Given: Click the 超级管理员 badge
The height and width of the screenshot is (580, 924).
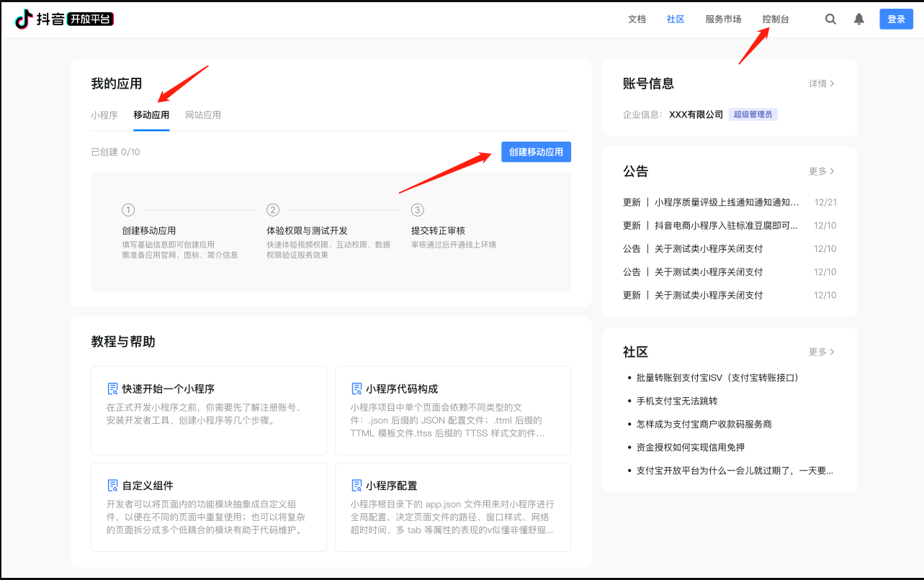Looking at the screenshot, I should [x=753, y=114].
